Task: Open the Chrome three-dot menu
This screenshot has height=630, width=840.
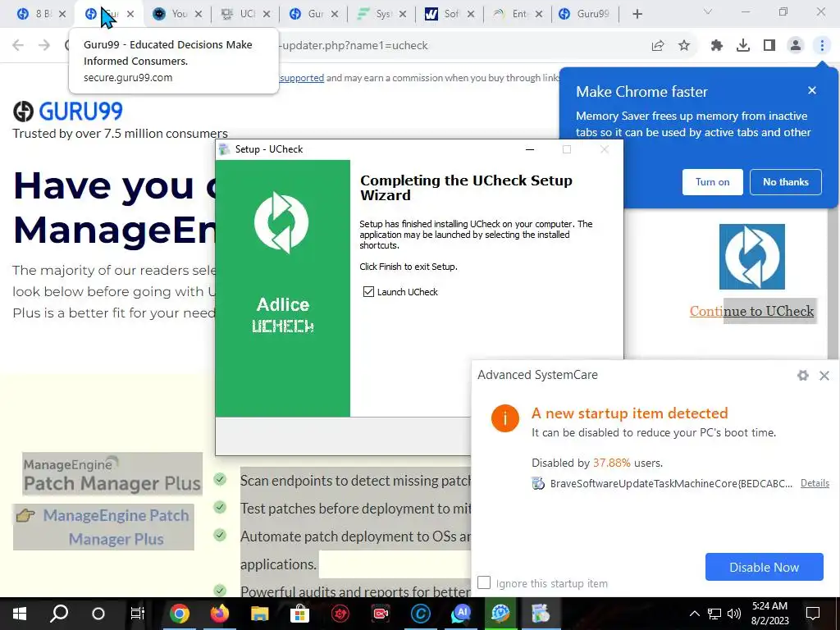Action: click(x=822, y=46)
